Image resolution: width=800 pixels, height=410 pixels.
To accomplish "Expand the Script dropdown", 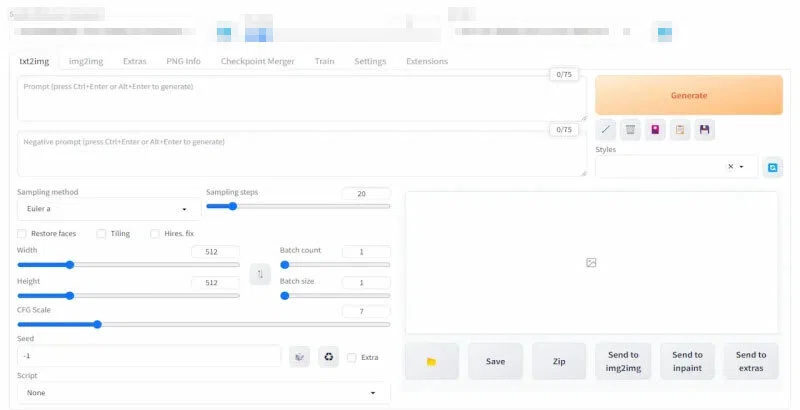I will (204, 393).
